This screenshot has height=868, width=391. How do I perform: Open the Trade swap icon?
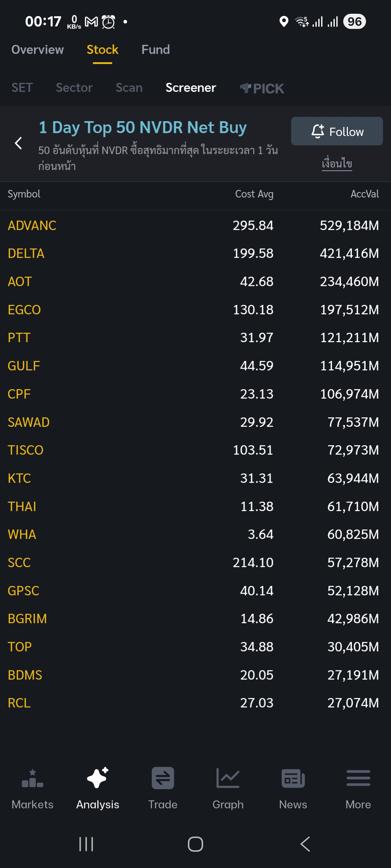(163, 779)
